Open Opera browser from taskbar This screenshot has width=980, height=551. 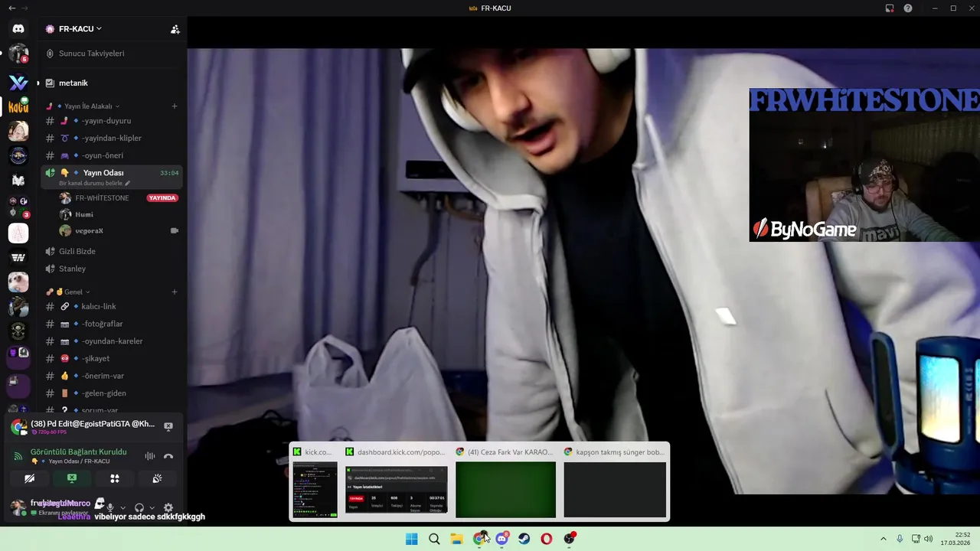pyautogui.click(x=546, y=539)
